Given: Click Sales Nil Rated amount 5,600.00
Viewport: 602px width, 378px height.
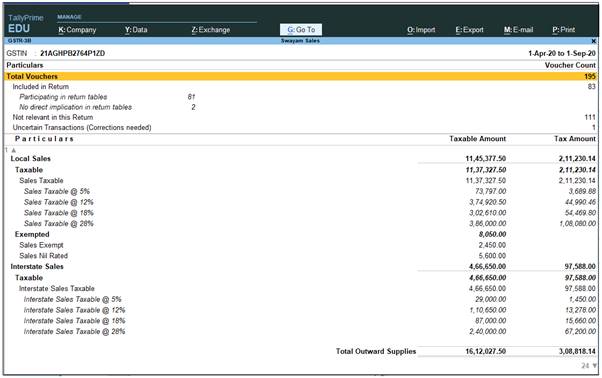Looking at the screenshot, I should click(x=492, y=256).
